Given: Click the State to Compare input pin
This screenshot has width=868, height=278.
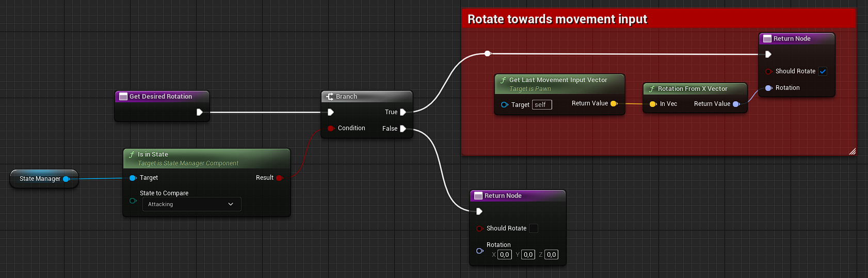Looking at the screenshot, I should (133, 200).
